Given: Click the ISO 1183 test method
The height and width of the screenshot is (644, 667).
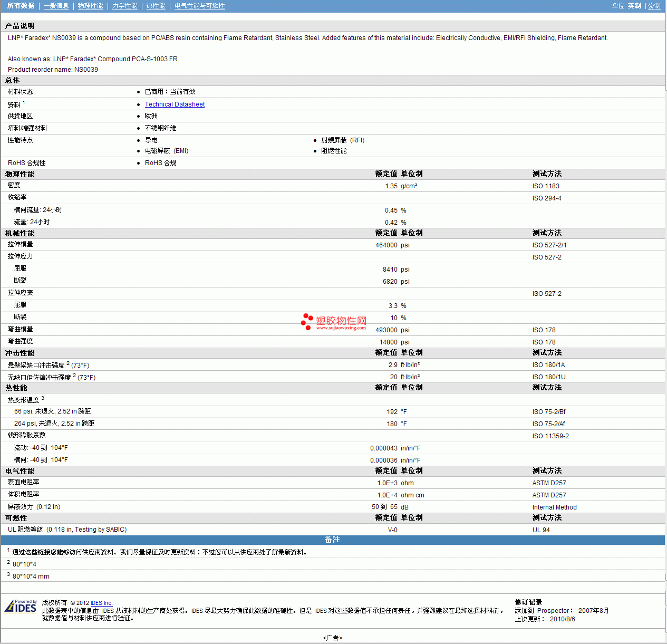Looking at the screenshot, I should coord(546,186).
